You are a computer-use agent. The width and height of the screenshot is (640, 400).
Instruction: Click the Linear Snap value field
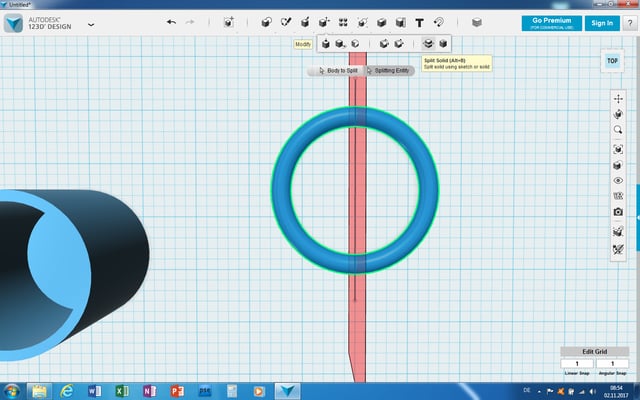[x=577, y=363]
